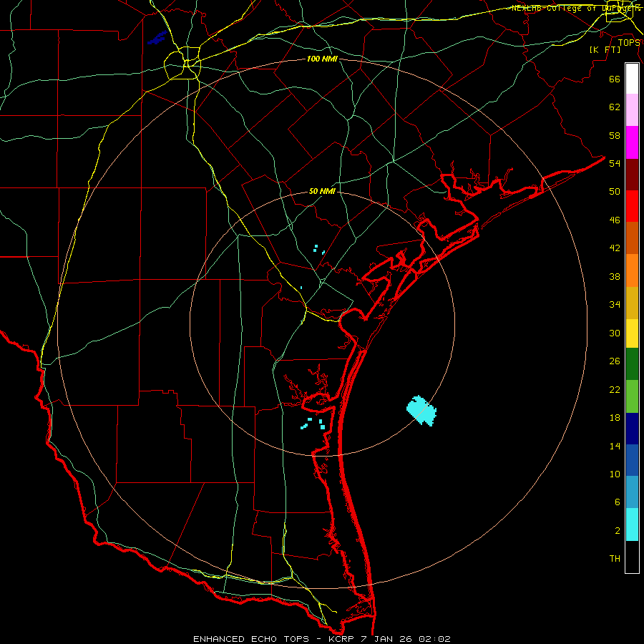
Task: Click the dark orange legend swatch
Action: tap(632, 238)
